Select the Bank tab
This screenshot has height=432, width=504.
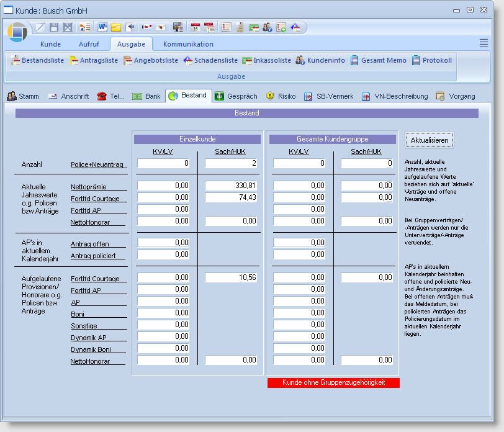[x=146, y=96]
